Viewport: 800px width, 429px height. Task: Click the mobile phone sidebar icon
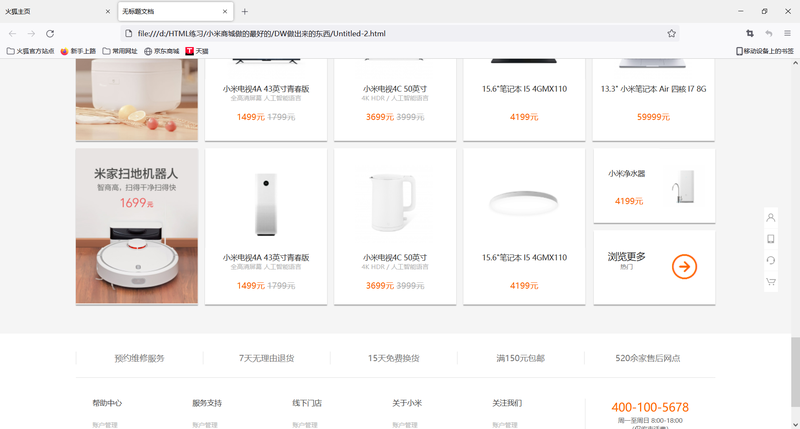pyautogui.click(x=771, y=239)
